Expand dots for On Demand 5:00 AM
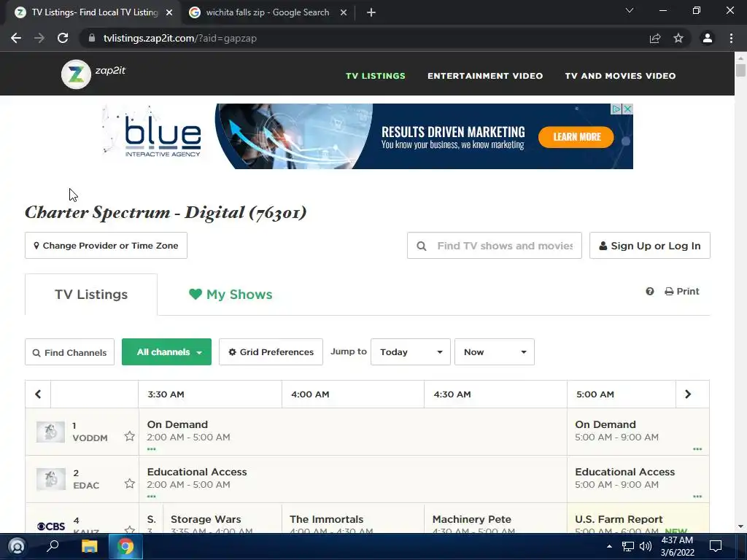 click(x=697, y=449)
